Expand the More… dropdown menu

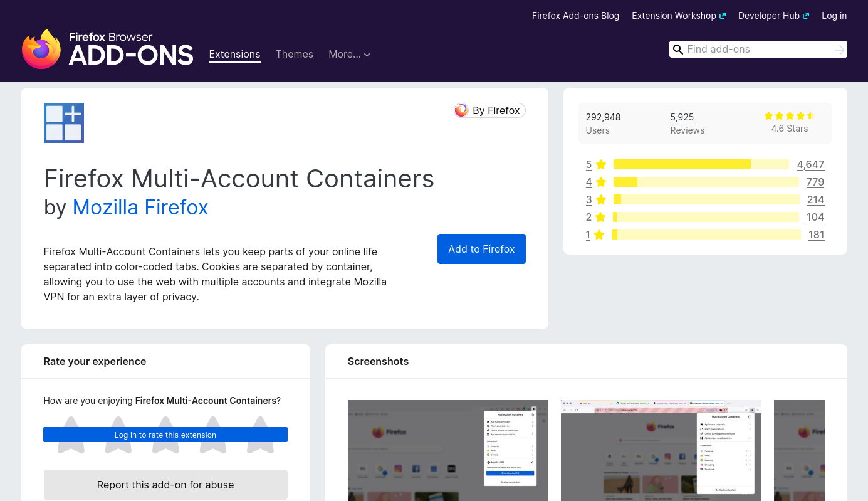click(349, 55)
